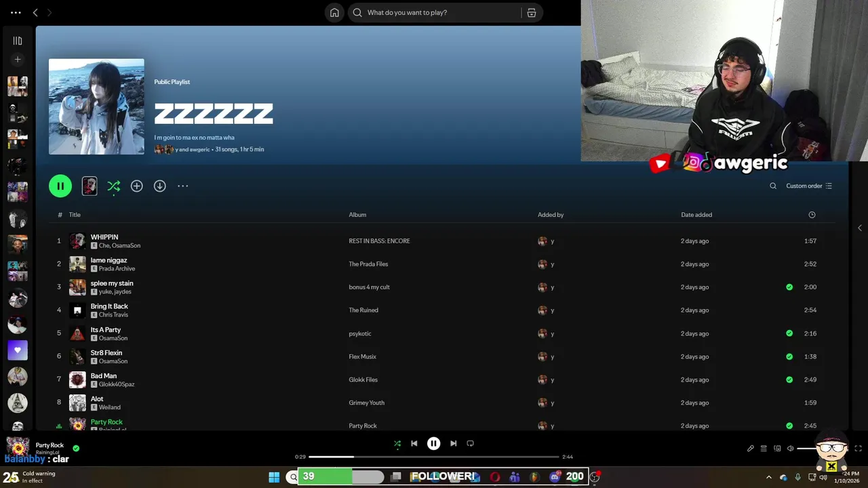
Task: Click the playlist preview thumbnail next to play button
Action: point(90,186)
